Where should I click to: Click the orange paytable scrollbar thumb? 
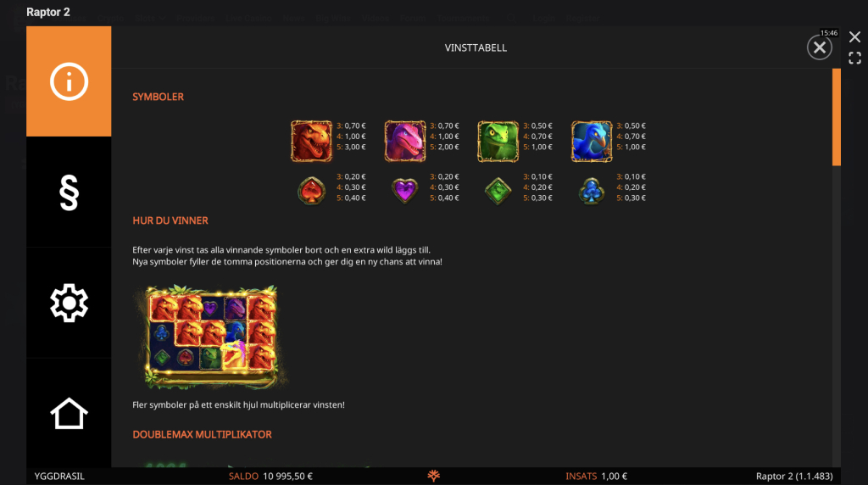pyautogui.click(x=837, y=117)
